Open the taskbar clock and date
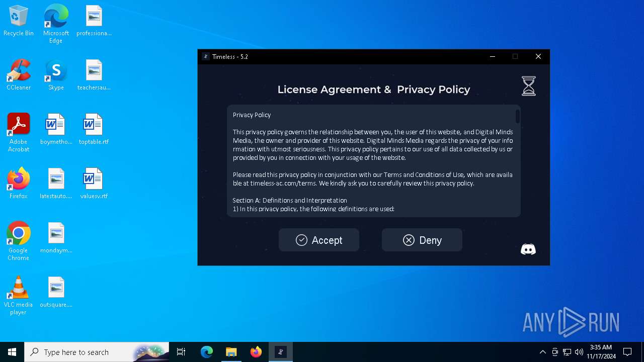The height and width of the screenshot is (362, 644). (601, 352)
